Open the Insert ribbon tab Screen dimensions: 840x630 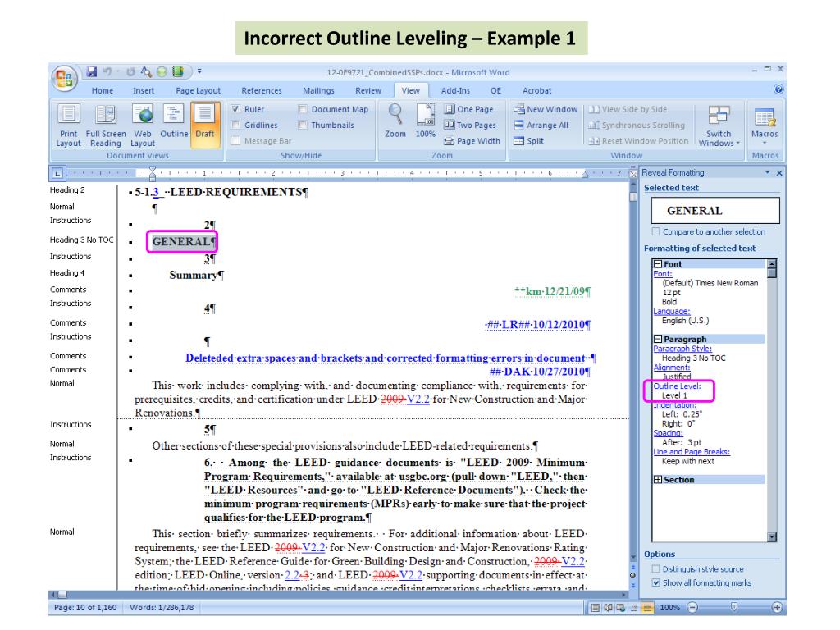coord(144,90)
